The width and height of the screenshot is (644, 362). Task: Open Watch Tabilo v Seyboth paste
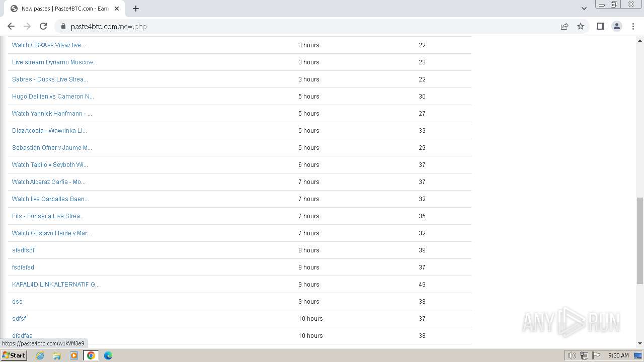coord(50,165)
